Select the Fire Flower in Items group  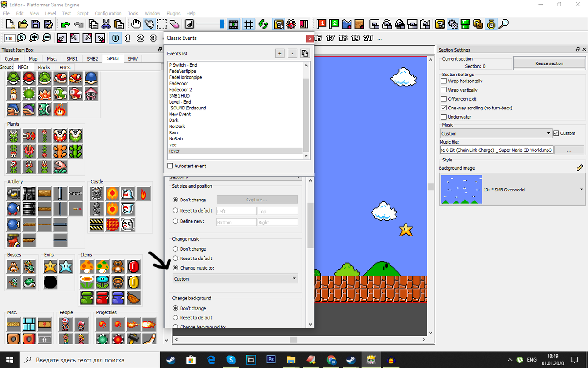tap(87, 282)
